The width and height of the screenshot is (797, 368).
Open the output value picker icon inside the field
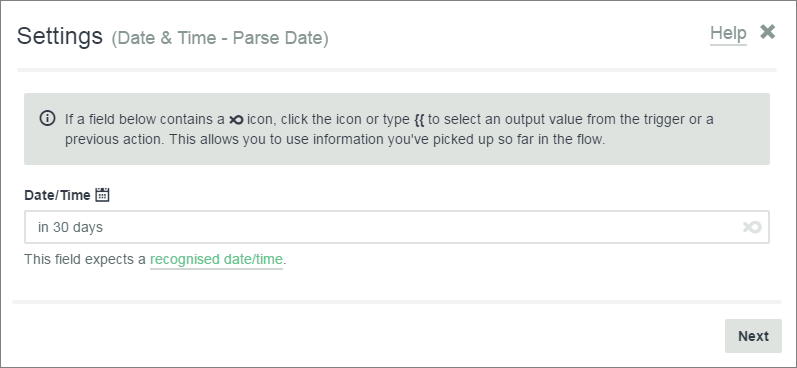click(x=752, y=227)
